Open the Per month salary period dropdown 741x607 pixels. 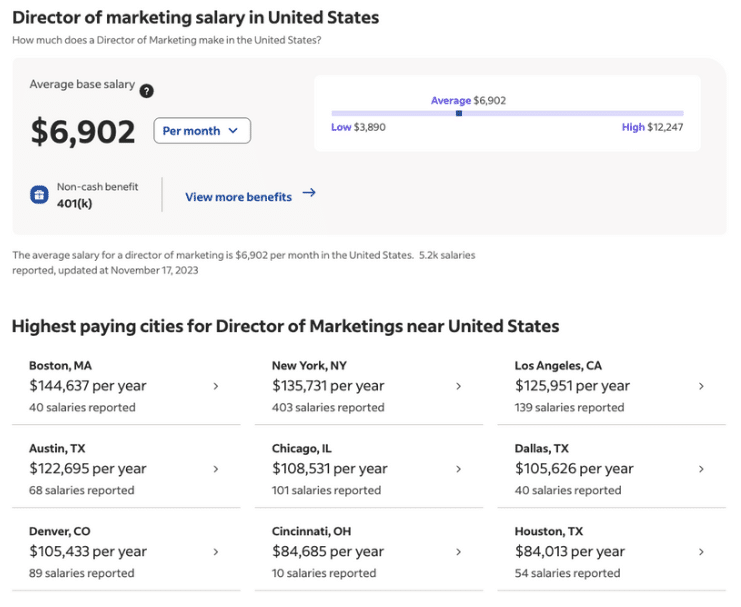point(202,130)
